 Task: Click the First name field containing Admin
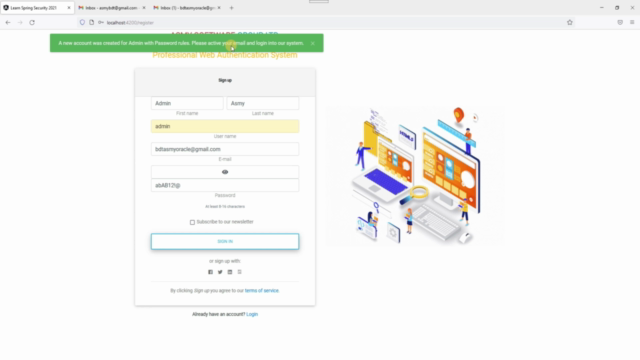187,103
